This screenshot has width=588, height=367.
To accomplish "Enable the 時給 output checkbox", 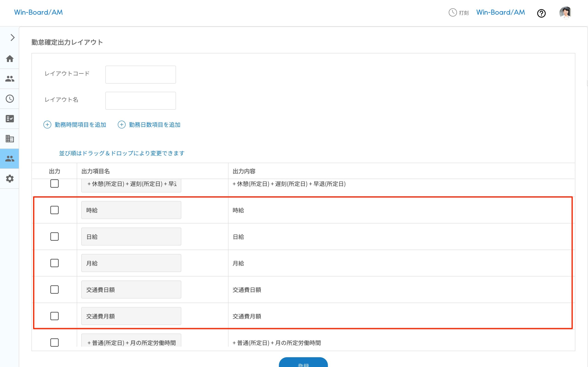I will [54, 210].
